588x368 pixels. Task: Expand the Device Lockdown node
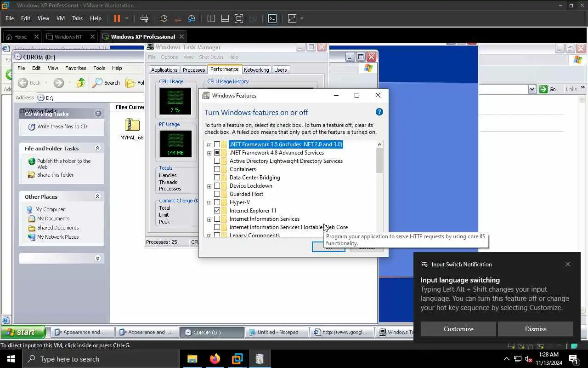tap(209, 186)
